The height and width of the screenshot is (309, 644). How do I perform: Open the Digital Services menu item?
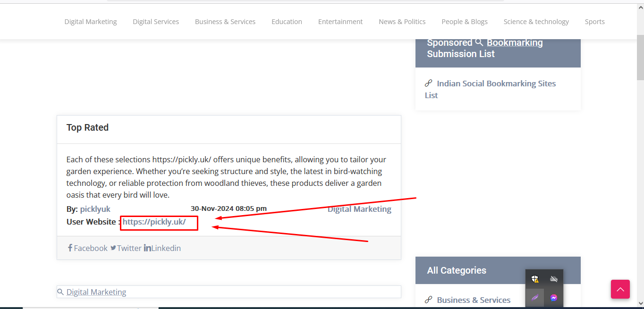tap(156, 22)
